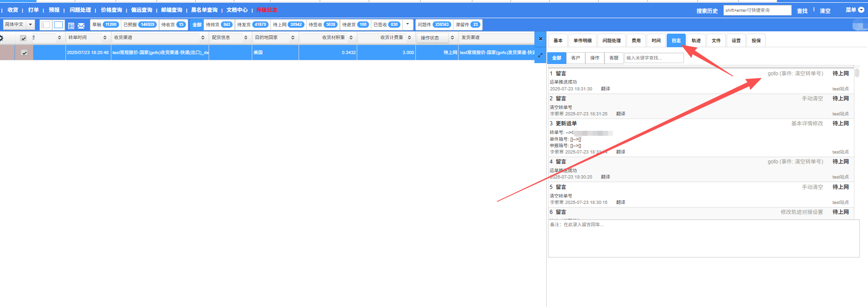
Task: Filter by 待收货 15 status
Action: tap(173, 25)
